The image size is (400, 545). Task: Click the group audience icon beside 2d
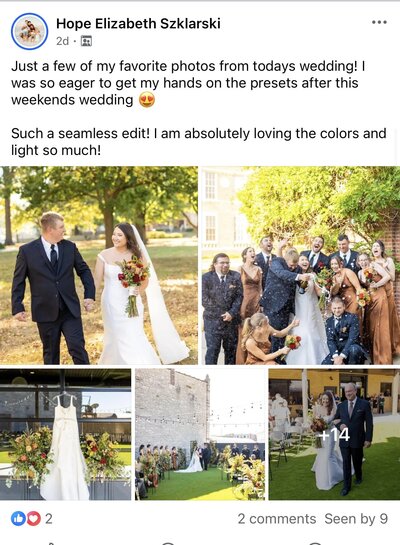point(86,41)
